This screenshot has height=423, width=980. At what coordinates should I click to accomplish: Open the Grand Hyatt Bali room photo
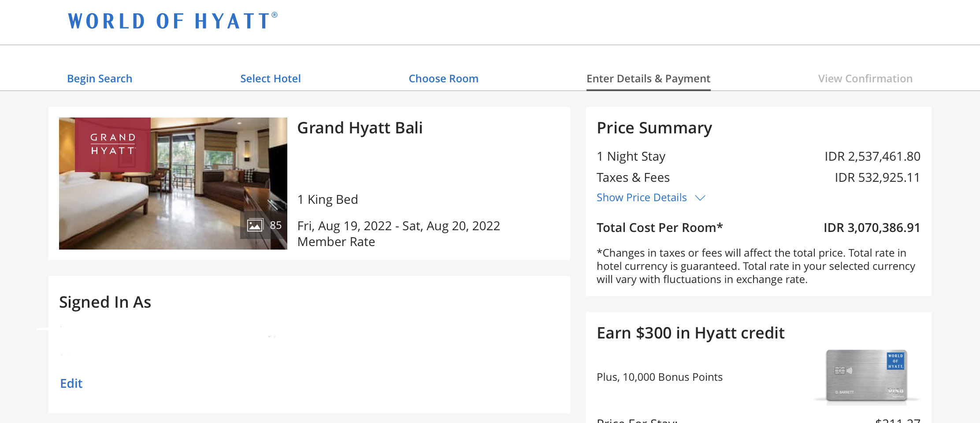pyautogui.click(x=173, y=184)
